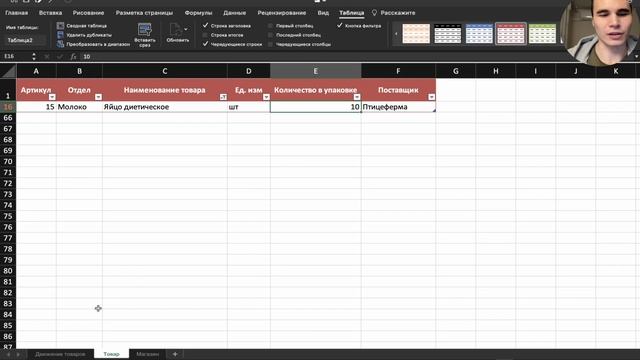Switch to the Магазин sheet tab
The height and width of the screenshot is (360, 640).
coord(147,354)
